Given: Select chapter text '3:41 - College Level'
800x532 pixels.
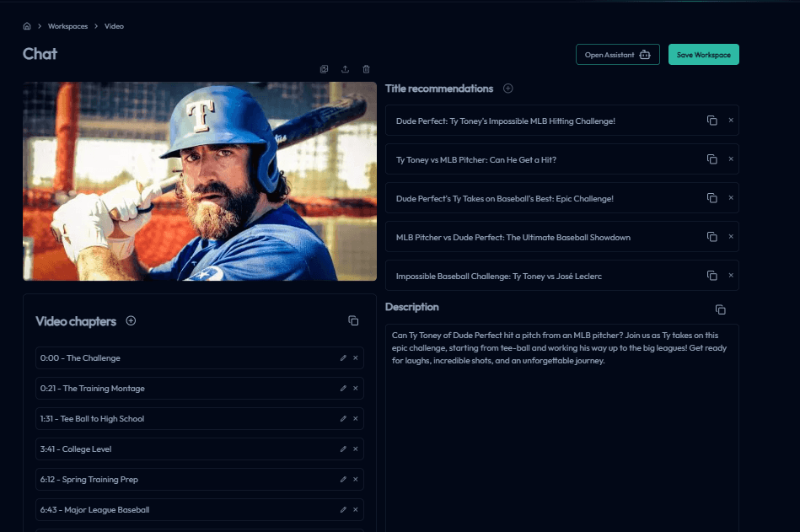Looking at the screenshot, I should [76, 449].
